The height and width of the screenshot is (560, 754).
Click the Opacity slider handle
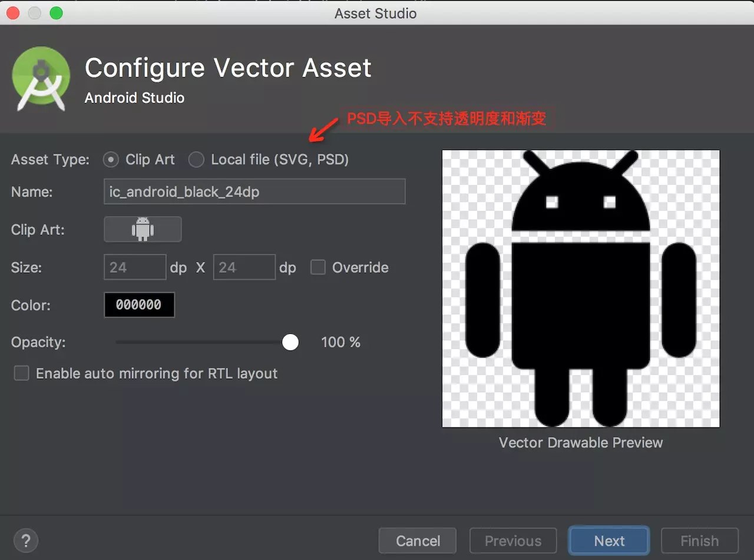290,342
